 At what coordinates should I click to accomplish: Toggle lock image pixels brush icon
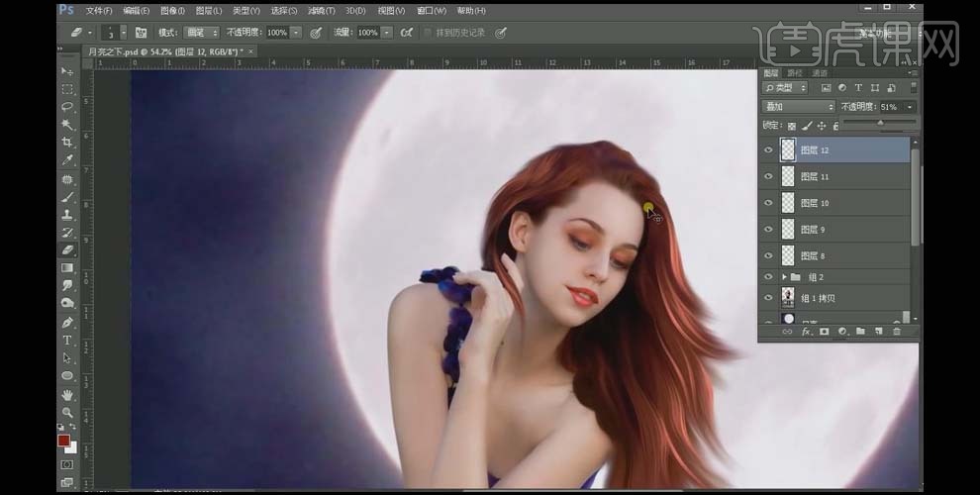pyautogui.click(x=807, y=126)
